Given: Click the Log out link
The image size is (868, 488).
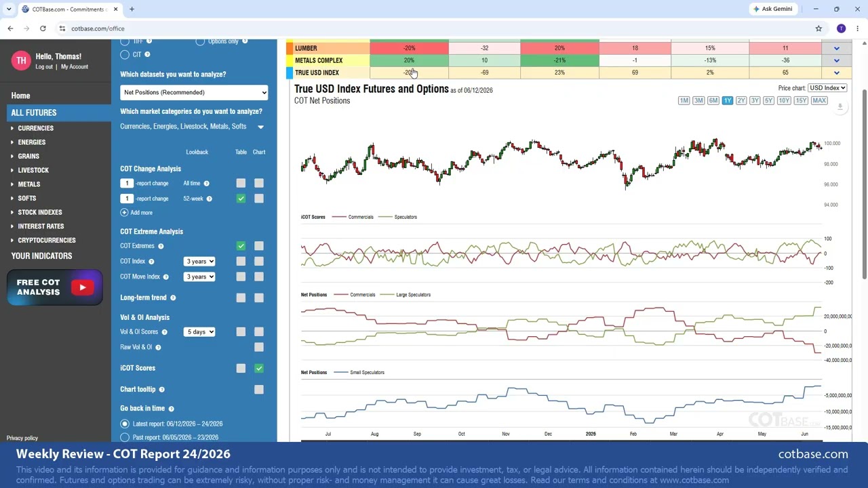Looking at the screenshot, I should tap(44, 67).
